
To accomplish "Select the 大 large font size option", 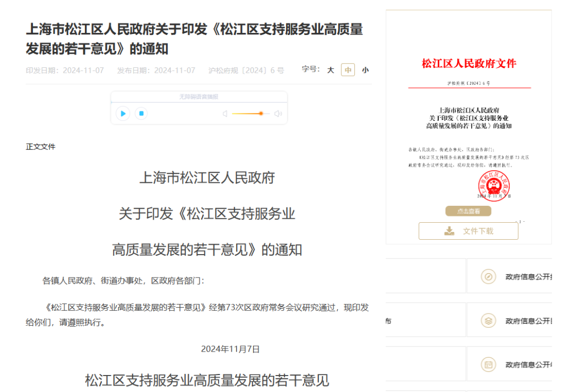I will (x=330, y=69).
